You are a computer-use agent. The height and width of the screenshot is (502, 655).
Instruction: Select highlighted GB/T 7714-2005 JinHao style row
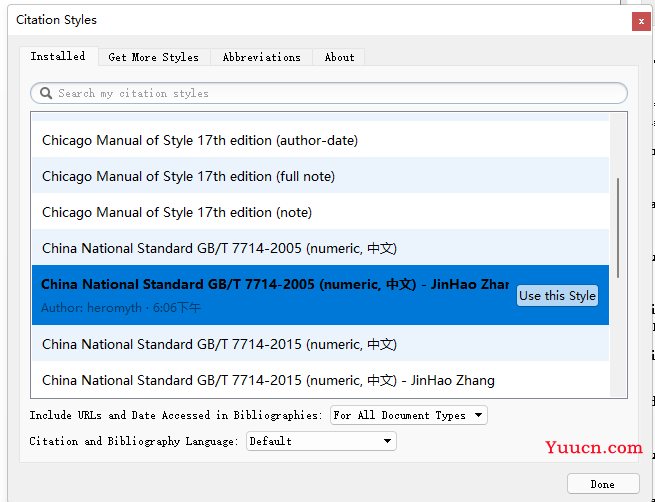[320, 295]
